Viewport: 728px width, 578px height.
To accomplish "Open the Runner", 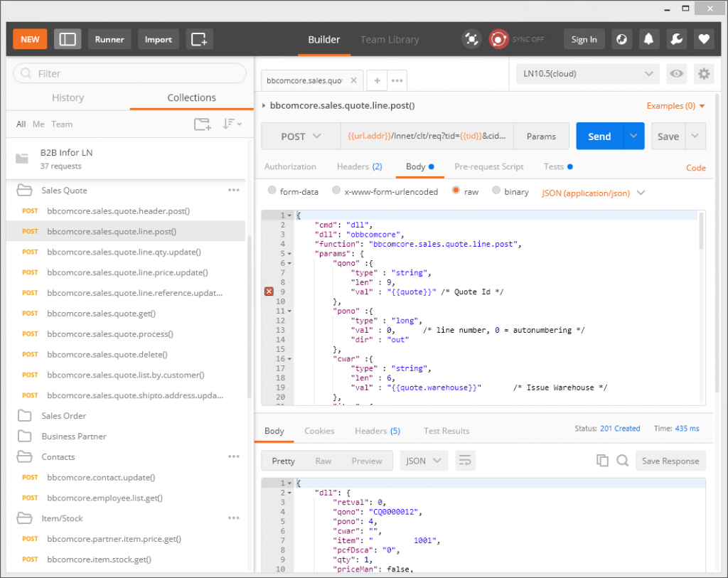I will click(109, 40).
